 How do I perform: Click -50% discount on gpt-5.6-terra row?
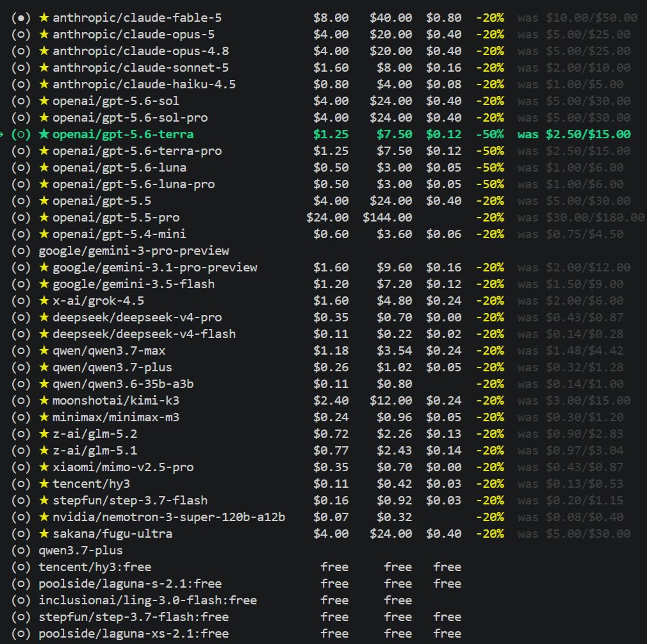(x=490, y=134)
